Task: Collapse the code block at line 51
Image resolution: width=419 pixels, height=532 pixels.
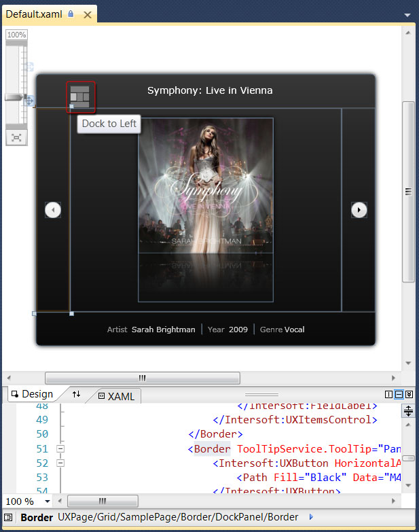Action: (60, 448)
